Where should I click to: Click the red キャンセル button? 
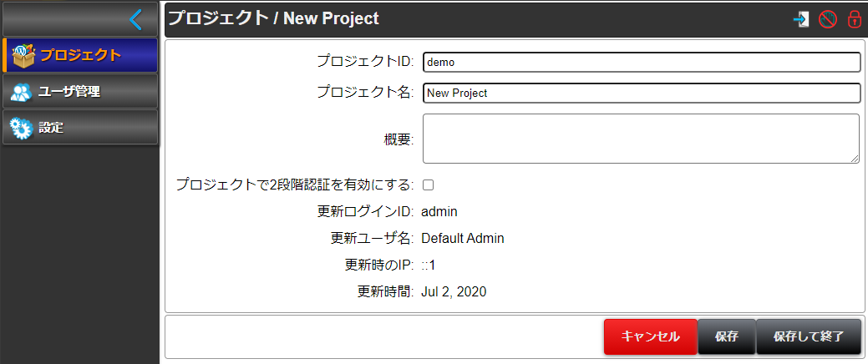tap(651, 336)
